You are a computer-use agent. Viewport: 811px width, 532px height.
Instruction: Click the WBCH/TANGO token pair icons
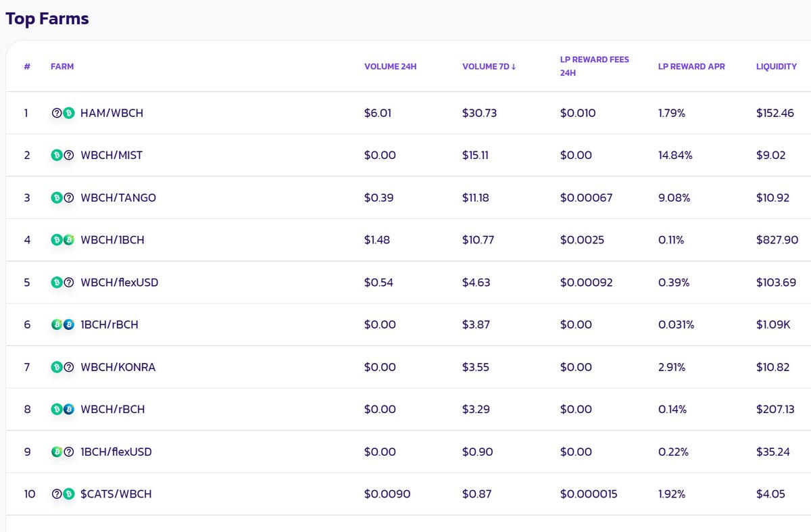click(63, 197)
